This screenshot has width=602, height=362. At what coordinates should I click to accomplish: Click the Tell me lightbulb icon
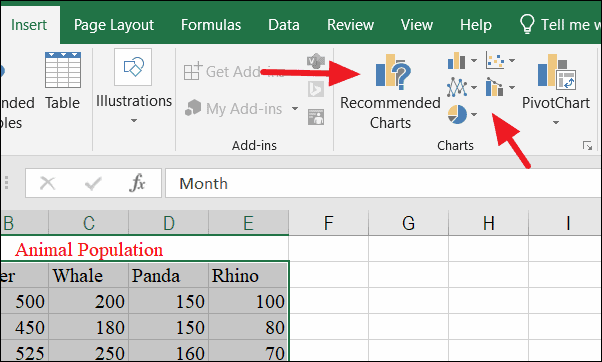[x=527, y=24]
